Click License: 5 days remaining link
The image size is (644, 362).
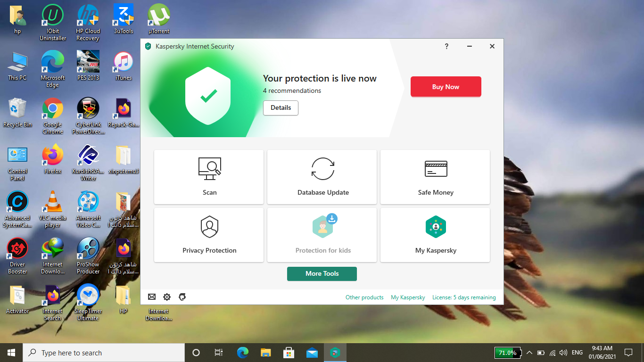pyautogui.click(x=464, y=297)
